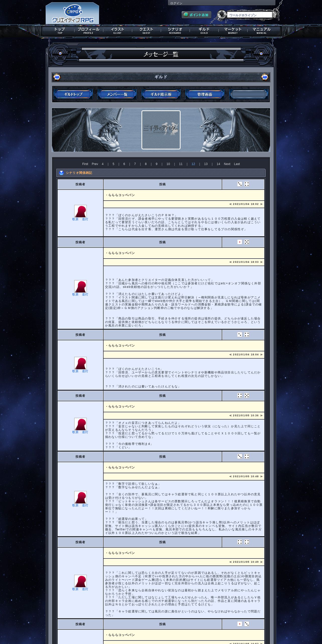This screenshot has height=644, width=322.
Task: Focus the ワールドホライゾン search field
Action: [x=250, y=15]
